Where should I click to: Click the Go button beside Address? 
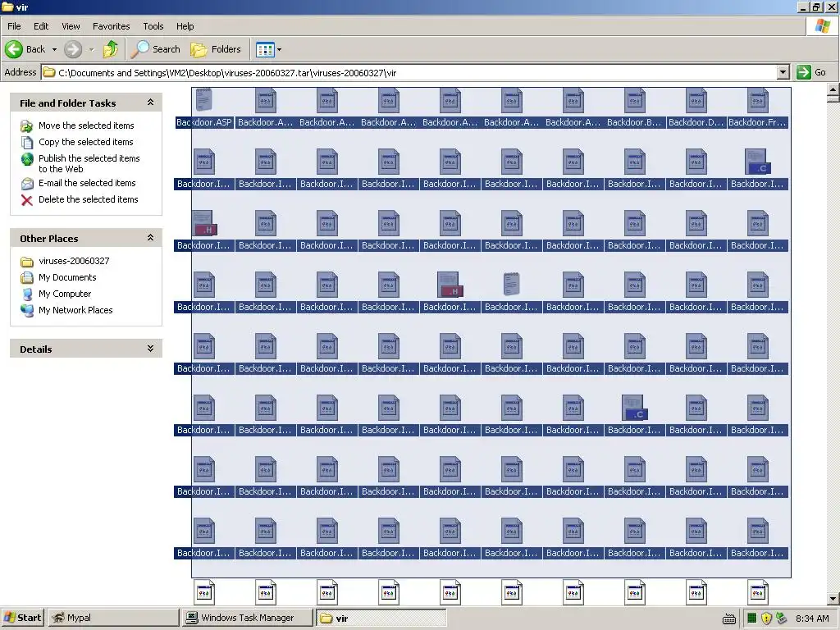point(811,72)
